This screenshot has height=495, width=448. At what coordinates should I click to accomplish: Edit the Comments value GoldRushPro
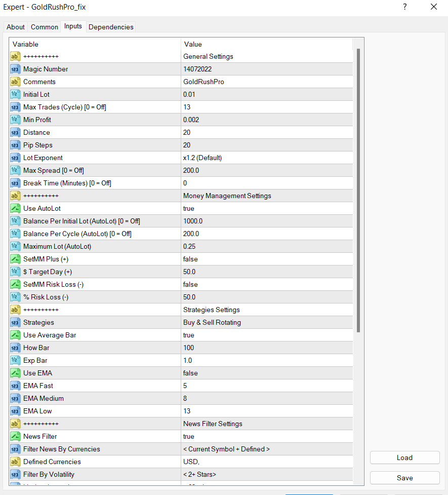[x=267, y=82]
